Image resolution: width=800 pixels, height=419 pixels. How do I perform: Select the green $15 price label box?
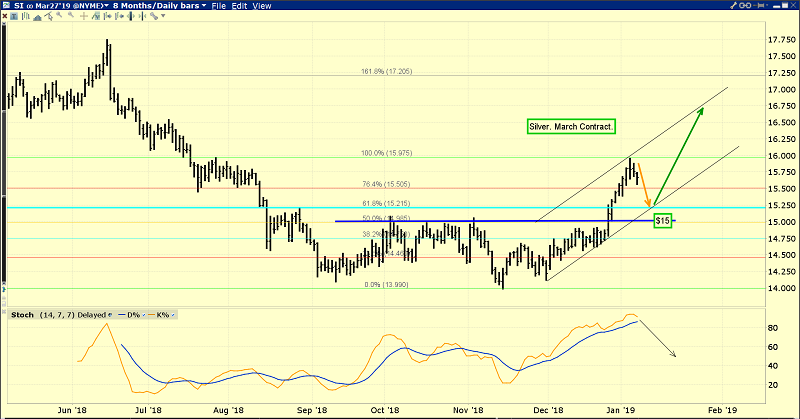click(661, 219)
